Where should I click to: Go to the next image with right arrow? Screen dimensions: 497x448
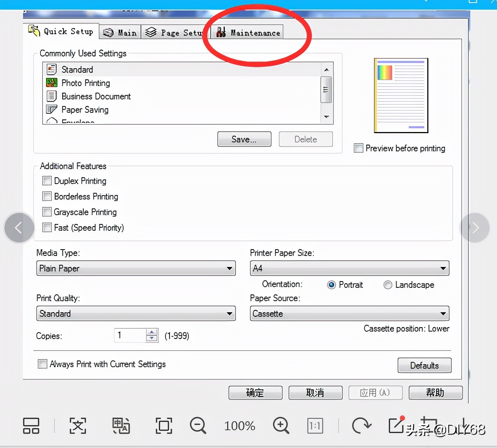[475, 228]
